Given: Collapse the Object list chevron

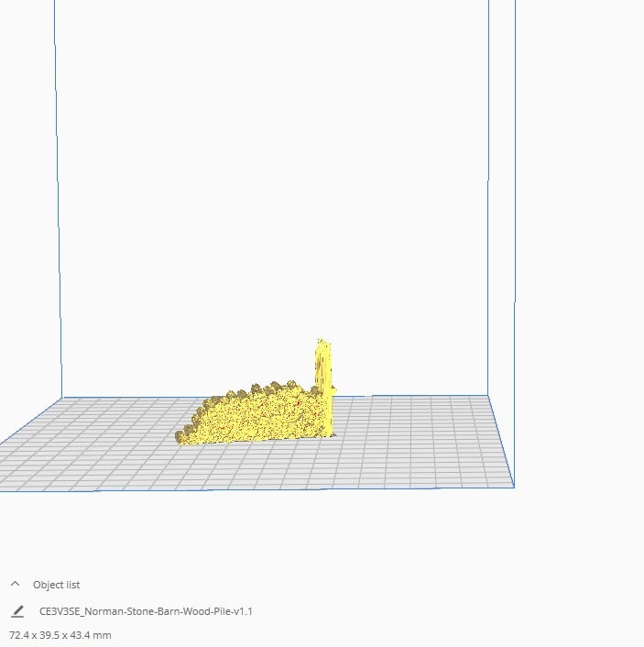Looking at the screenshot, I should (16, 584).
